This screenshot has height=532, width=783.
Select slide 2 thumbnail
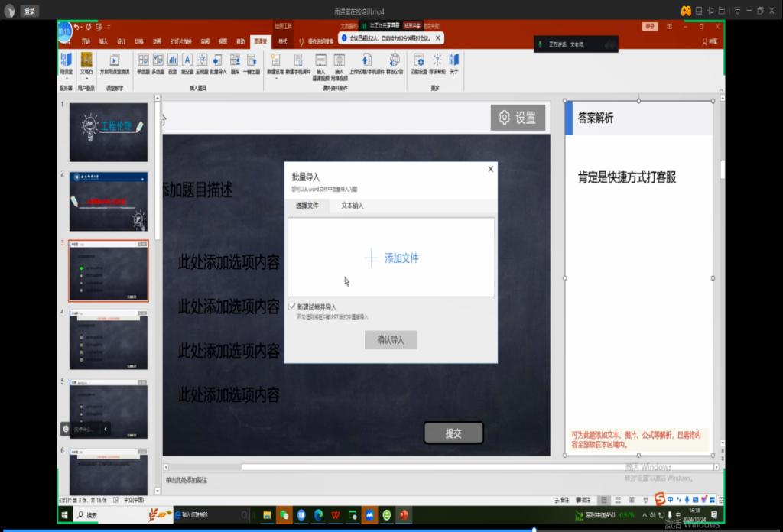coord(109,202)
